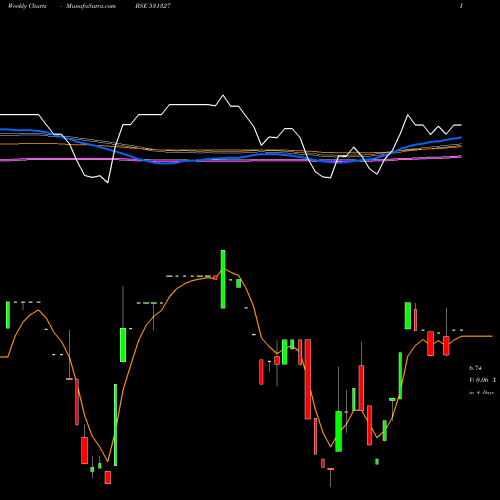Click the "V: 0.06 X" volume text
This screenshot has width=500, height=500.
tap(482, 380)
